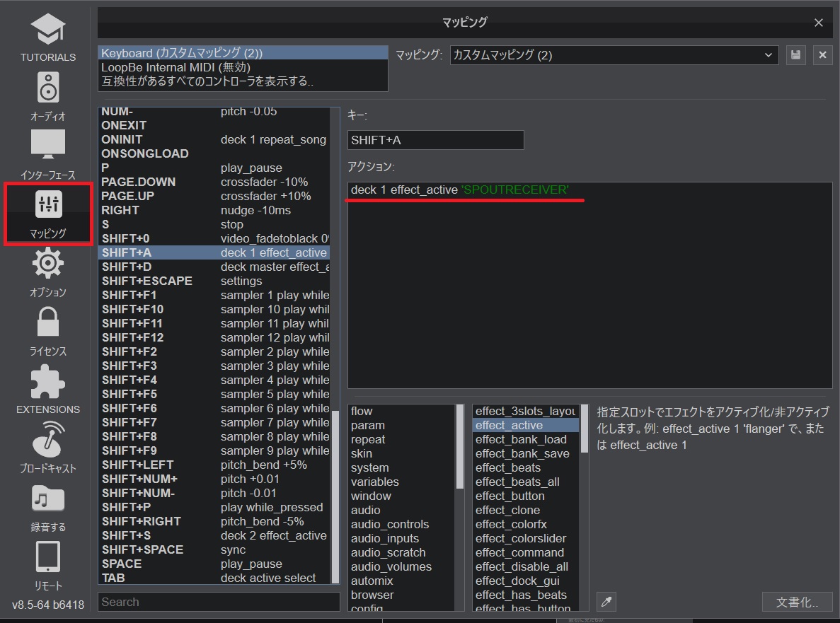Select LoopBe Internal MIDI (無効) device

[x=243, y=67]
